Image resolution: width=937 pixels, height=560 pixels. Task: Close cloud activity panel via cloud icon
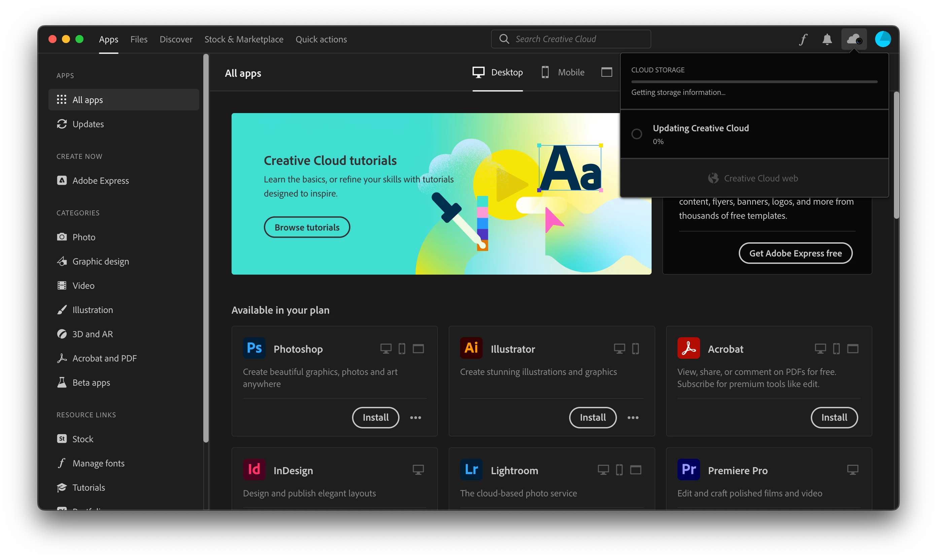pyautogui.click(x=854, y=39)
